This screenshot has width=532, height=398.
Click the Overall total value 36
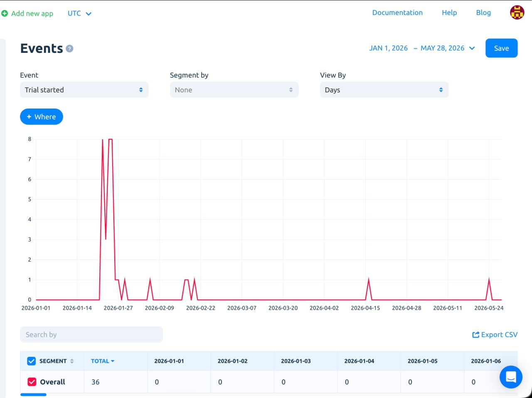pyautogui.click(x=96, y=382)
